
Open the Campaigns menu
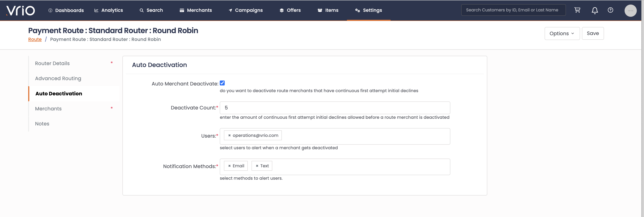click(x=245, y=10)
